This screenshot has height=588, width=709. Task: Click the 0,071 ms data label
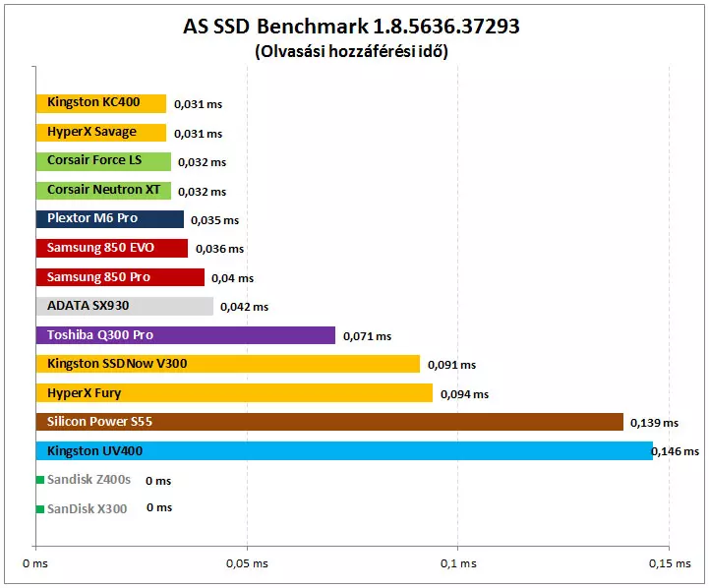tap(367, 336)
